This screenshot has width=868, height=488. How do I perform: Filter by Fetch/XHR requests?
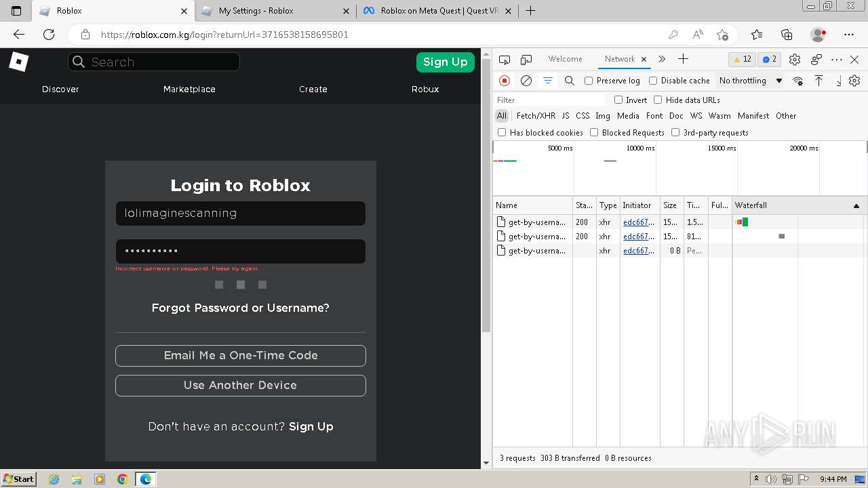[x=536, y=116]
